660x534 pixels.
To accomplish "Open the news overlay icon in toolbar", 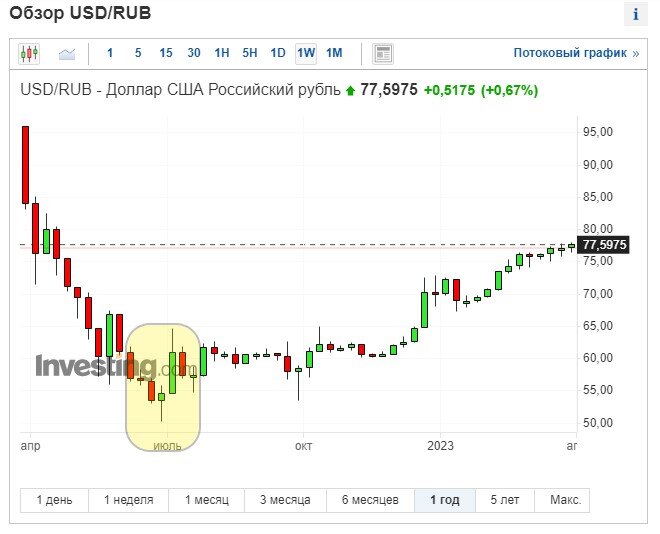I will click(383, 54).
